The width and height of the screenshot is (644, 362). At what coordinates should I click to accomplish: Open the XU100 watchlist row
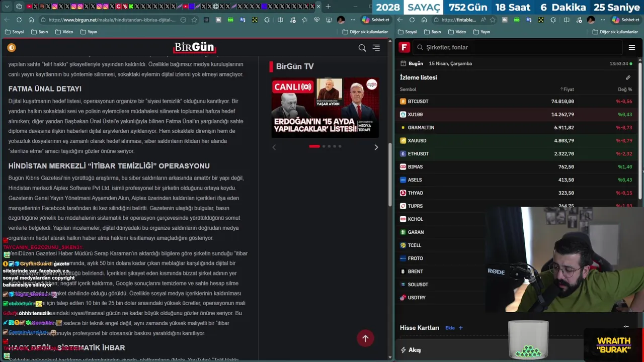(x=516, y=114)
